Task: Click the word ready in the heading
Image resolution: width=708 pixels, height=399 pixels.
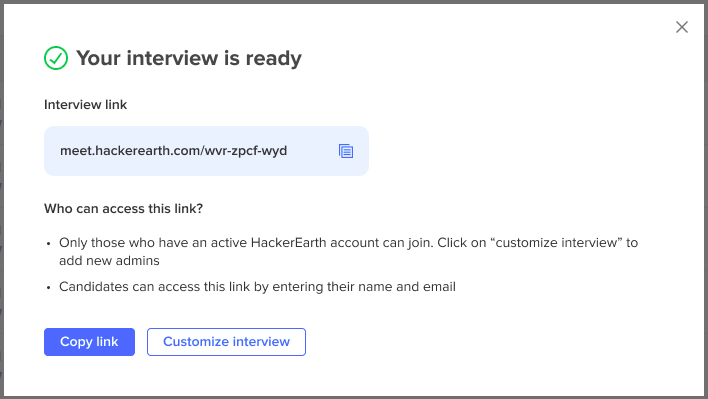Action: 274,60
